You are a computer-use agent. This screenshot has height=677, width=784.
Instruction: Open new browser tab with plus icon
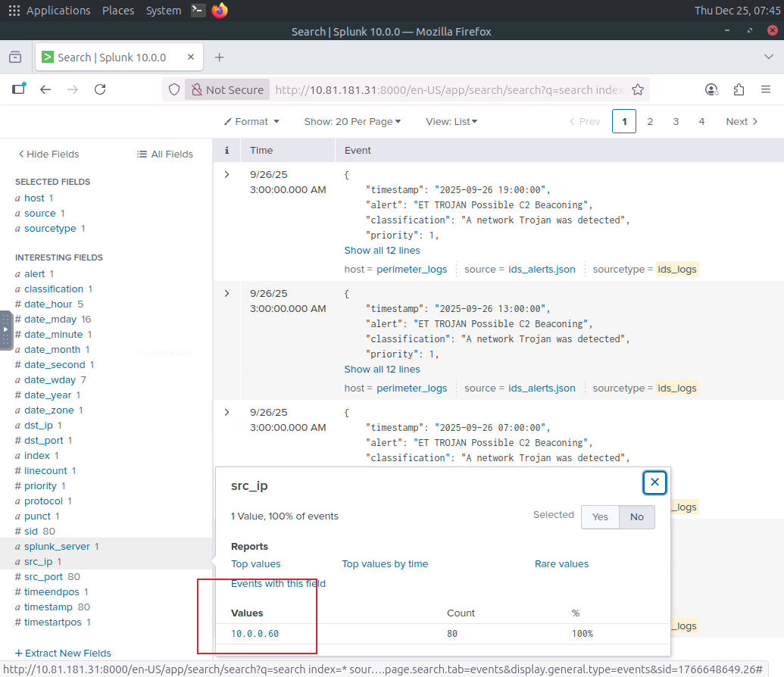tap(219, 58)
